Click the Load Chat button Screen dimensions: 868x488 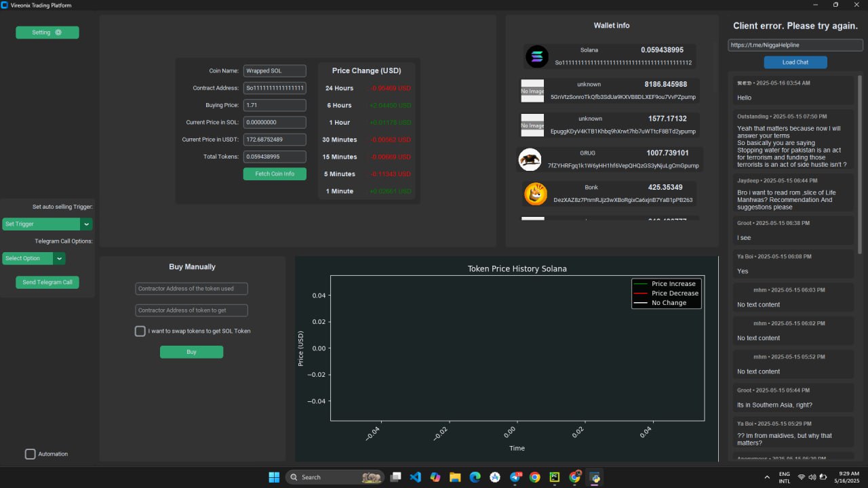tap(795, 62)
